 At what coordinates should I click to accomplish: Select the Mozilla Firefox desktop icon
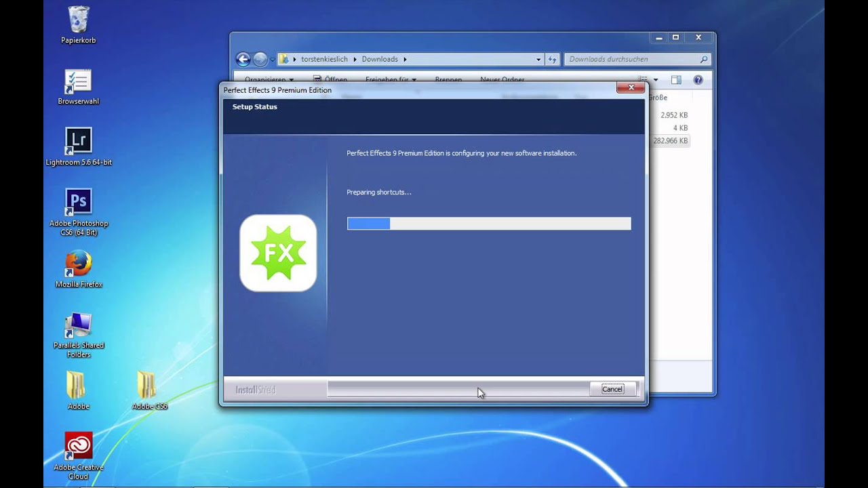pyautogui.click(x=79, y=269)
